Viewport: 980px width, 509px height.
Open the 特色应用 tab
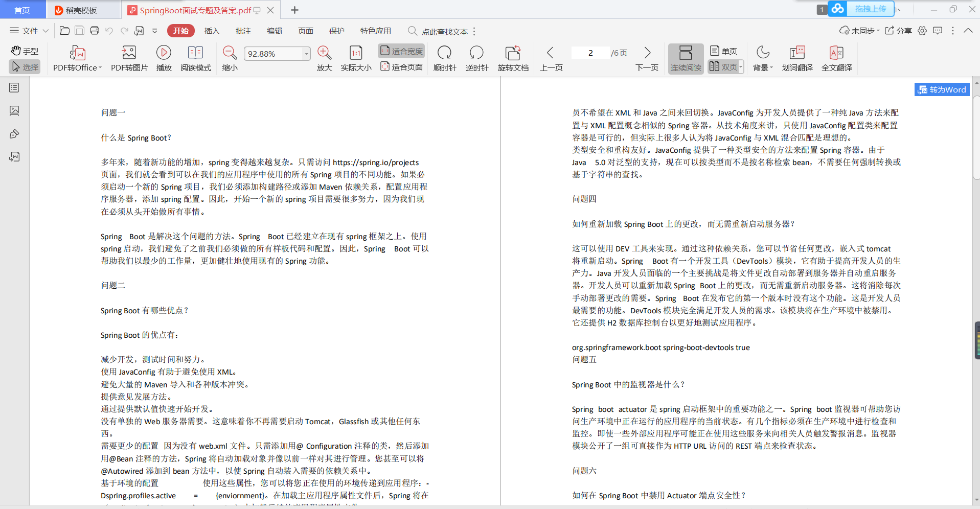coord(376,31)
